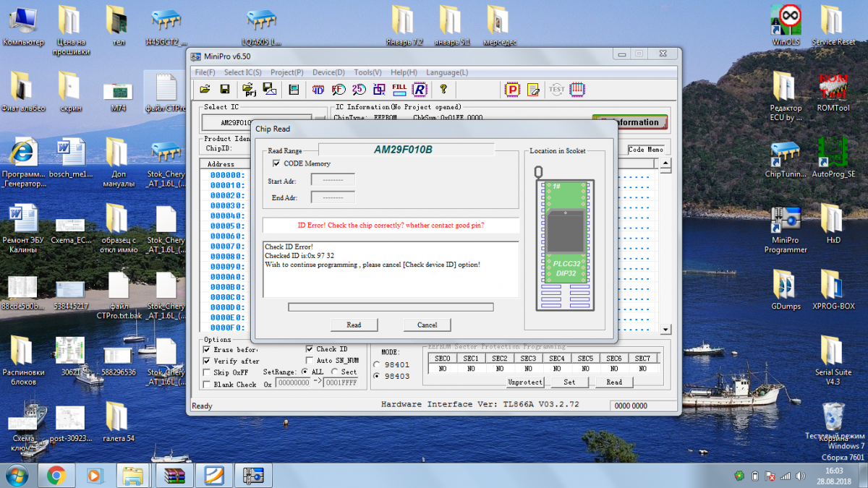Enable the Auto SN_NUM checkbox
Image resolution: width=868 pixels, height=488 pixels.
[x=310, y=360]
